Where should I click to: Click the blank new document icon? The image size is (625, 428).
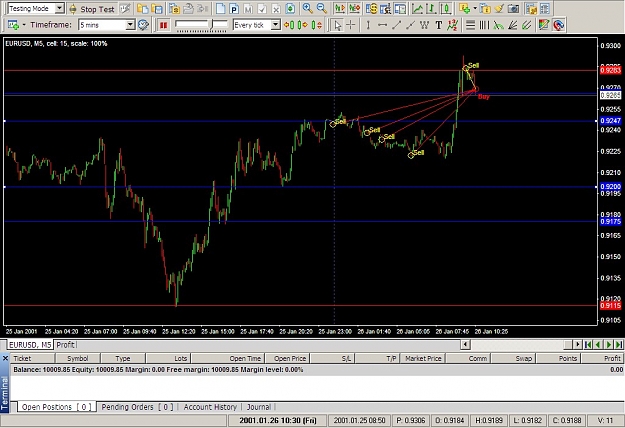click(220, 8)
